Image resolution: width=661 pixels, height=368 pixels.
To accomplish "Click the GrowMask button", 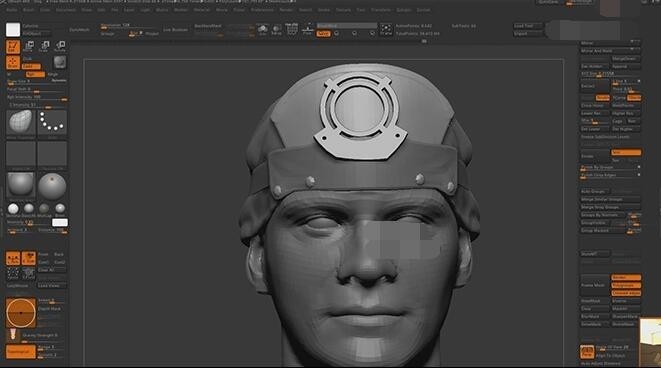I will pos(594,324).
